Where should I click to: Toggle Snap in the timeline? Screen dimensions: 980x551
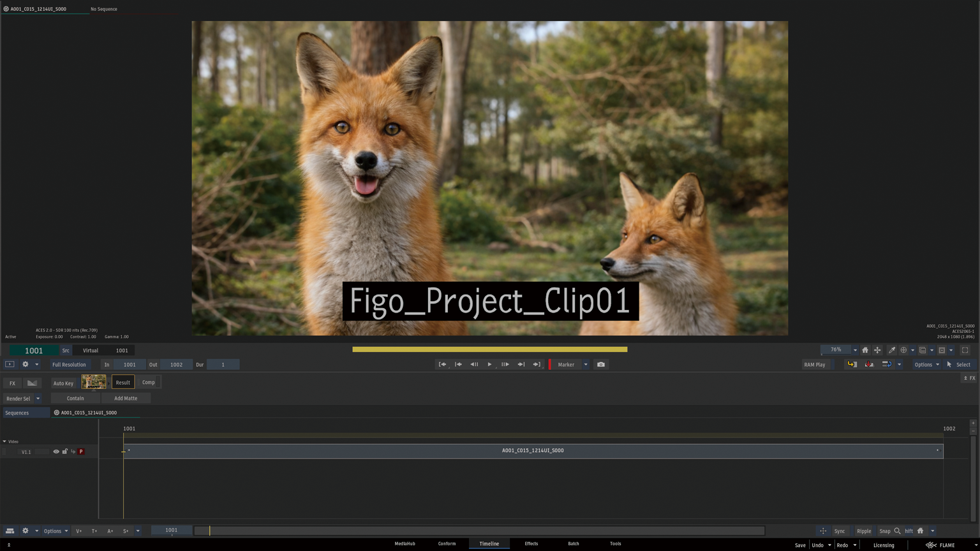[884, 531]
